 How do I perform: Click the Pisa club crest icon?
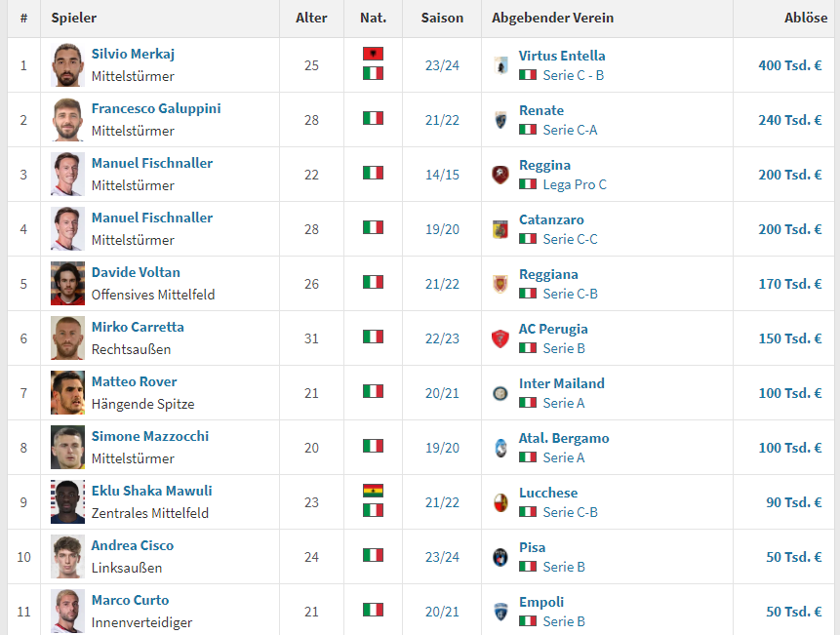[500, 557]
